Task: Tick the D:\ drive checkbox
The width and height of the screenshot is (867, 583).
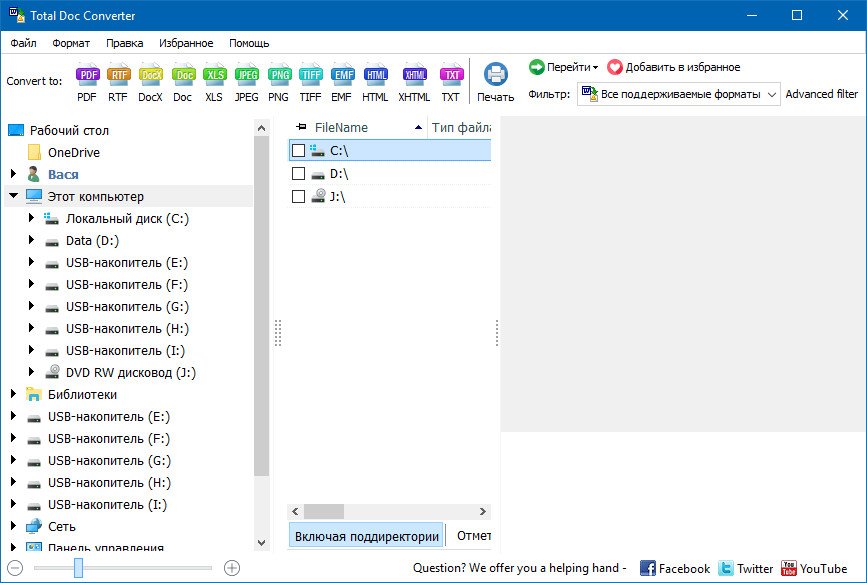Action: [x=298, y=174]
